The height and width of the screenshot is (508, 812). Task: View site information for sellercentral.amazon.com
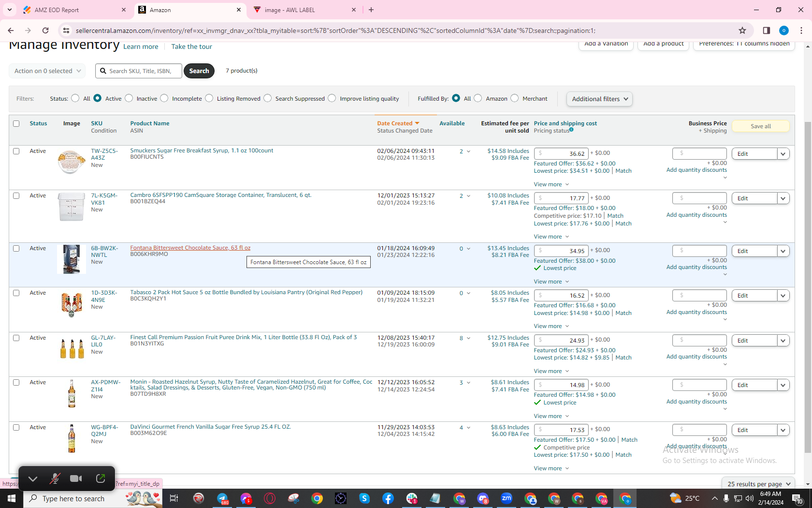pos(66,30)
